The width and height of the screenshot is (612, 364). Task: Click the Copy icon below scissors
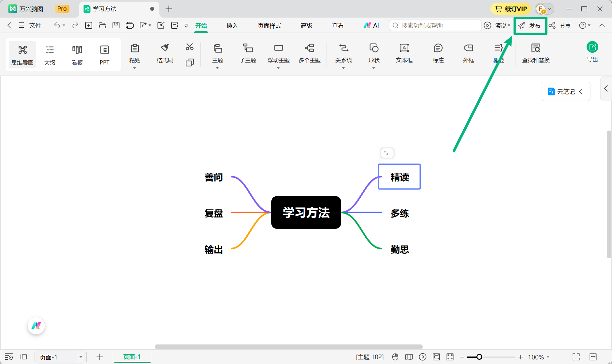click(190, 63)
